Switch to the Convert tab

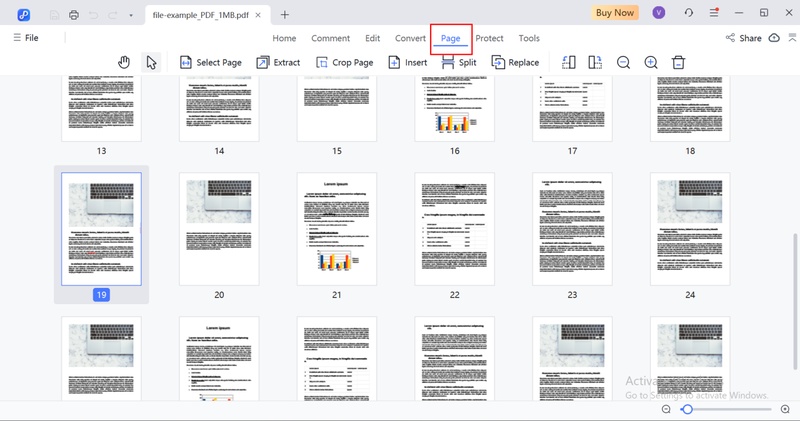(410, 38)
